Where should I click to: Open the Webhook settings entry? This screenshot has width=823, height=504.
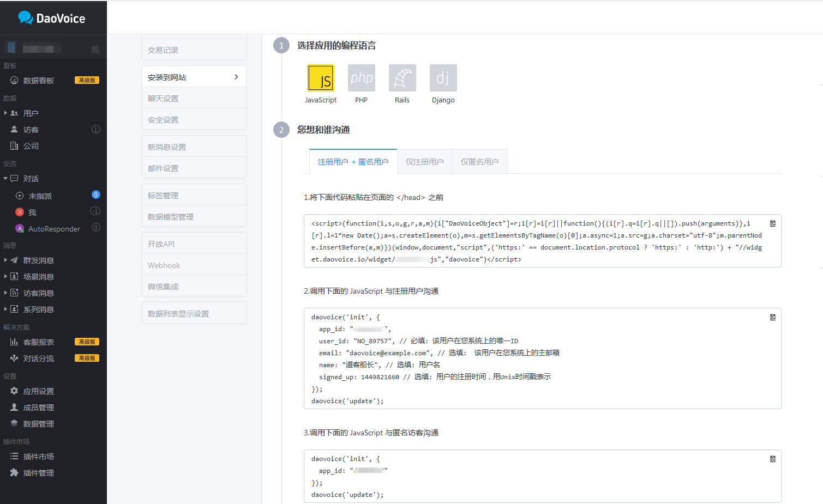pos(194,265)
